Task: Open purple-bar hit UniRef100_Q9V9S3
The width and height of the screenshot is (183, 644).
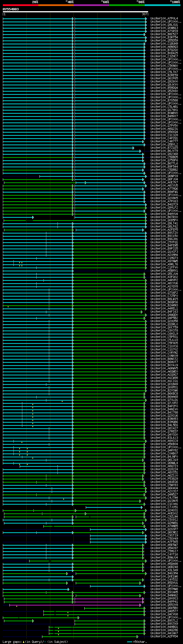Action: (x=164, y=599)
